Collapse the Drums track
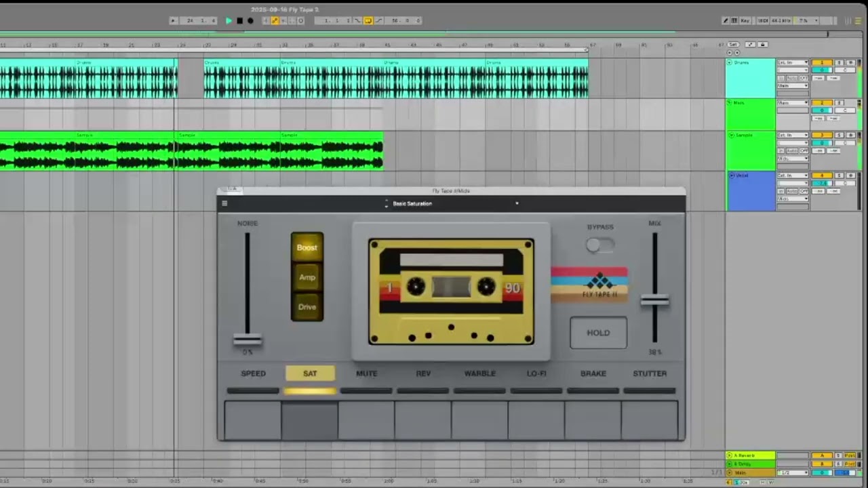Image resolution: width=868 pixels, height=488 pixels. [730, 62]
